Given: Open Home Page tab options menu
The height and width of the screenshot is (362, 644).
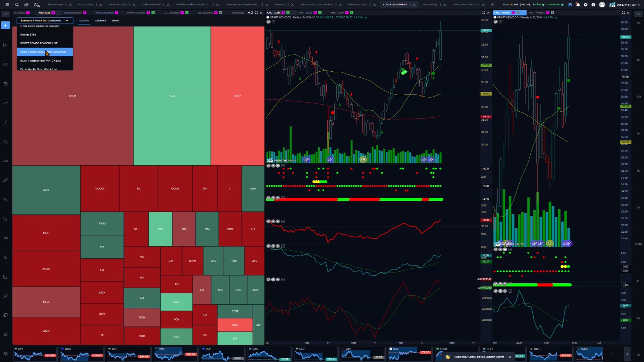Looking at the screenshot, I should (66, 5).
